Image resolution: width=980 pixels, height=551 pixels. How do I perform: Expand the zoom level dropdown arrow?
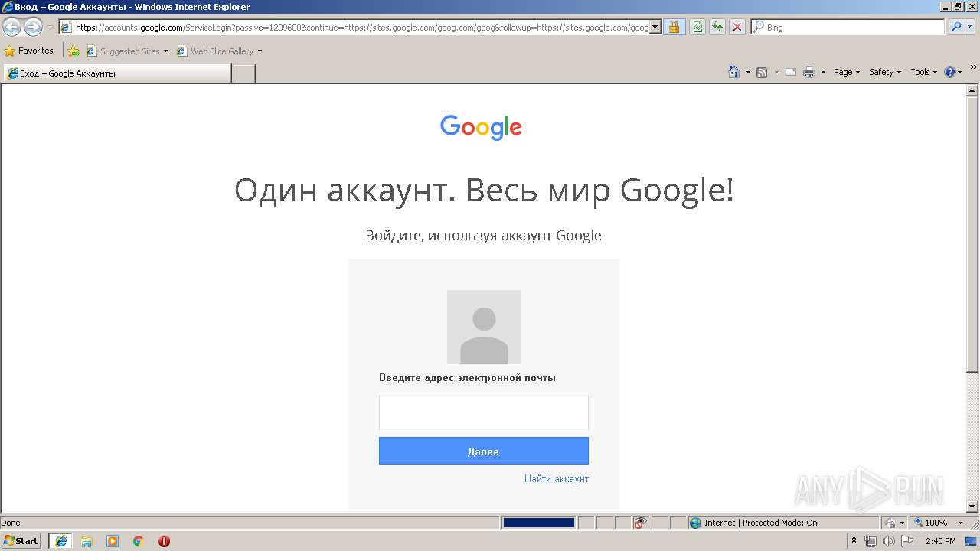coord(960,523)
